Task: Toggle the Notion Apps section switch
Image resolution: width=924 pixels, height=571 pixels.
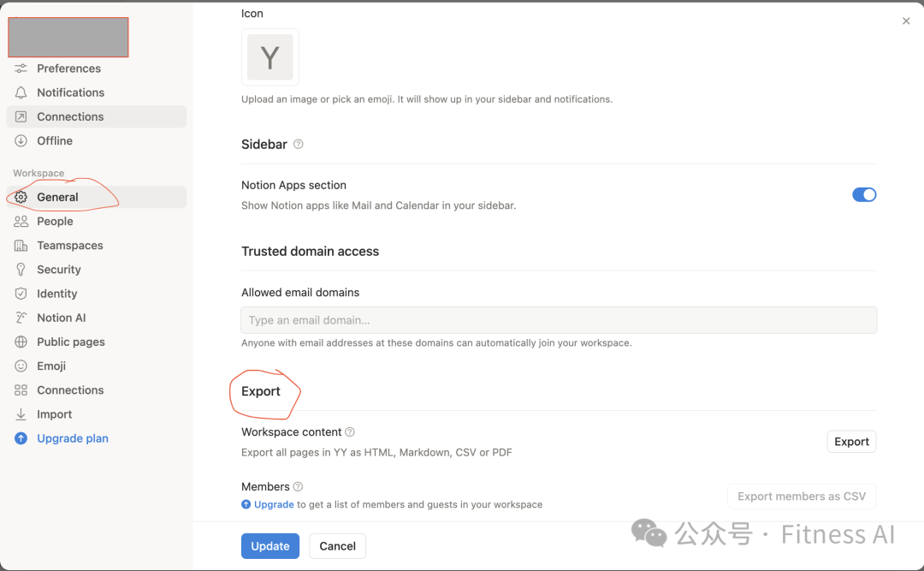Action: click(x=864, y=194)
